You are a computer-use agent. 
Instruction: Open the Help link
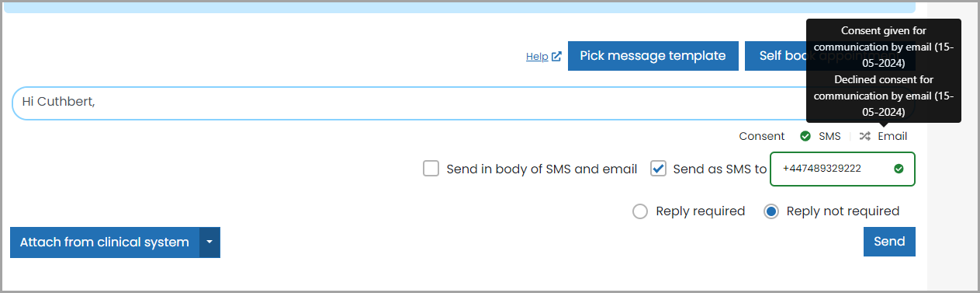point(537,56)
